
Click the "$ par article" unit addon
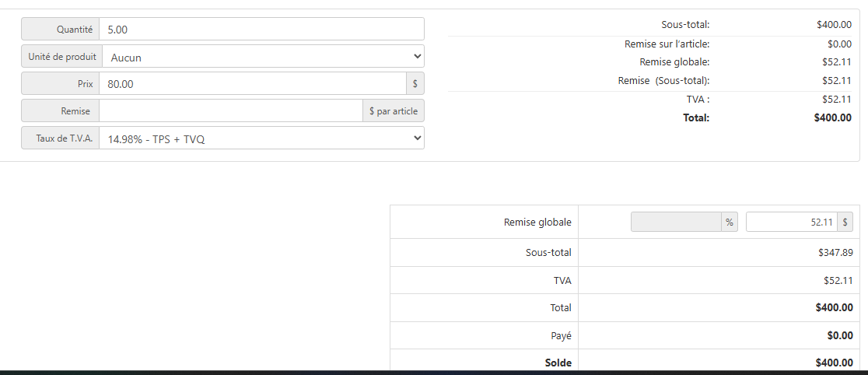click(394, 110)
